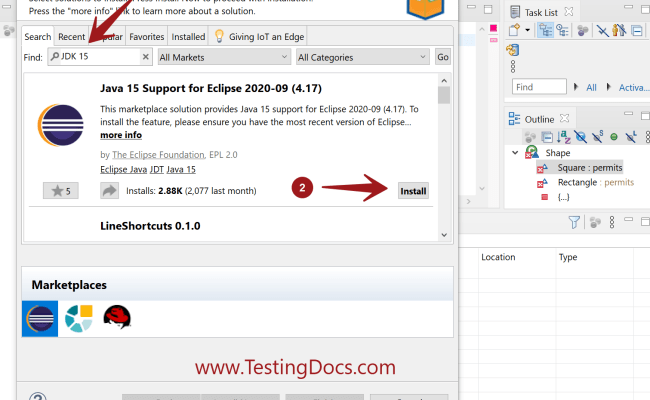Click the pink error marker in overview ruler
Image resolution: width=650 pixels, height=400 pixels.
point(493,28)
